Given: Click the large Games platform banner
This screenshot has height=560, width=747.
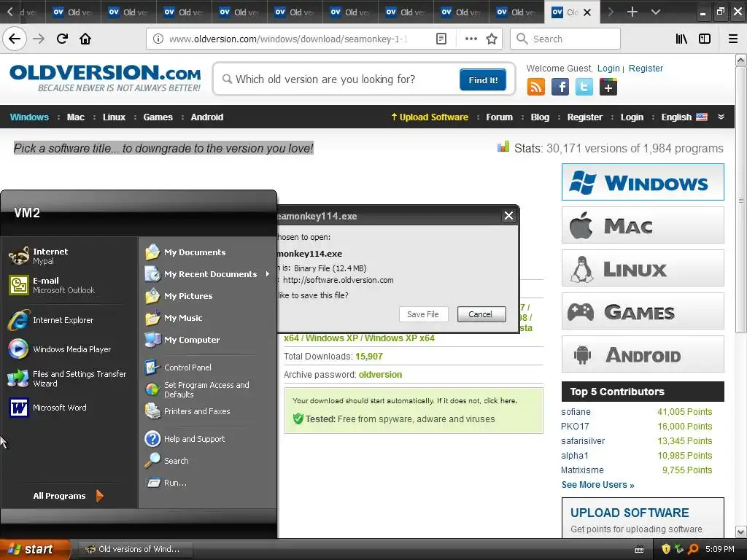Looking at the screenshot, I should point(643,311).
